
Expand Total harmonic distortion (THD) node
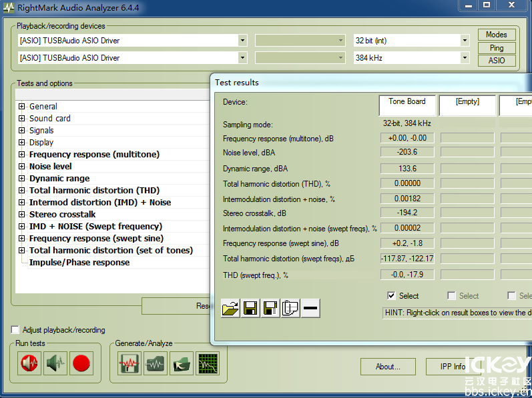[x=22, y=191]
